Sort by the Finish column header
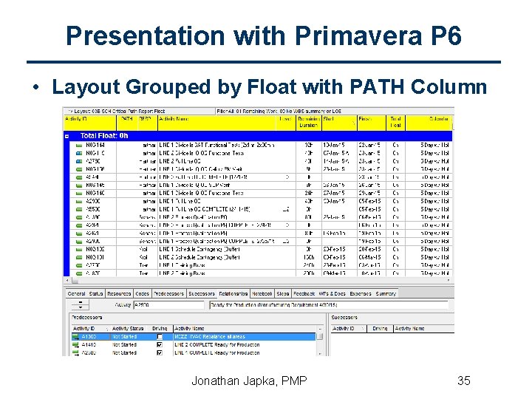Image resolution: width=532 pixels, height=399 pixels. click(372, 123)
